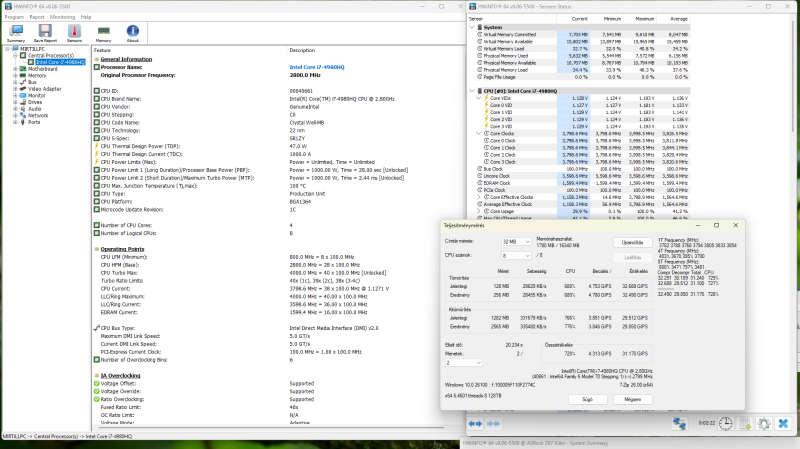
Task: Click the Újraindítás button
Action: tap(633, 243)
